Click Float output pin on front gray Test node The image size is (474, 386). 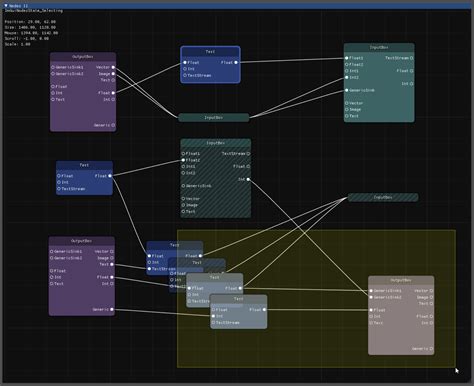click(x=264, y=310)
